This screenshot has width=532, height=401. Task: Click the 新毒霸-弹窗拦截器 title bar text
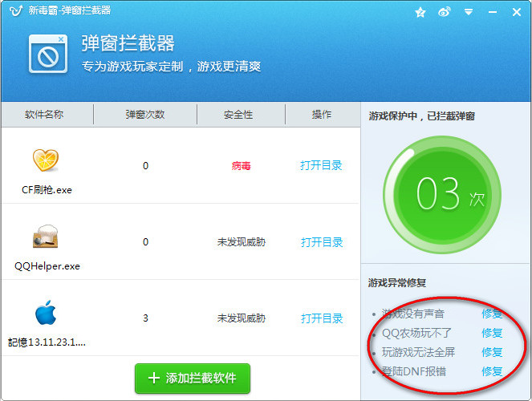(x=70, y=10)
